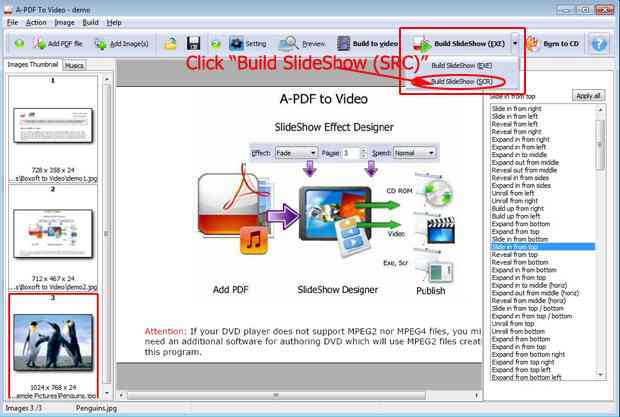Click effects list scroll down arrow
The image size is (620, 417).
point(601,374)
